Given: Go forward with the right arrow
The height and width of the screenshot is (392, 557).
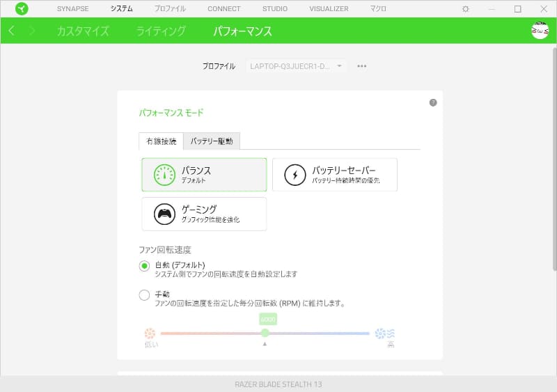Looking at the screenshot, I should pos(32,31).
